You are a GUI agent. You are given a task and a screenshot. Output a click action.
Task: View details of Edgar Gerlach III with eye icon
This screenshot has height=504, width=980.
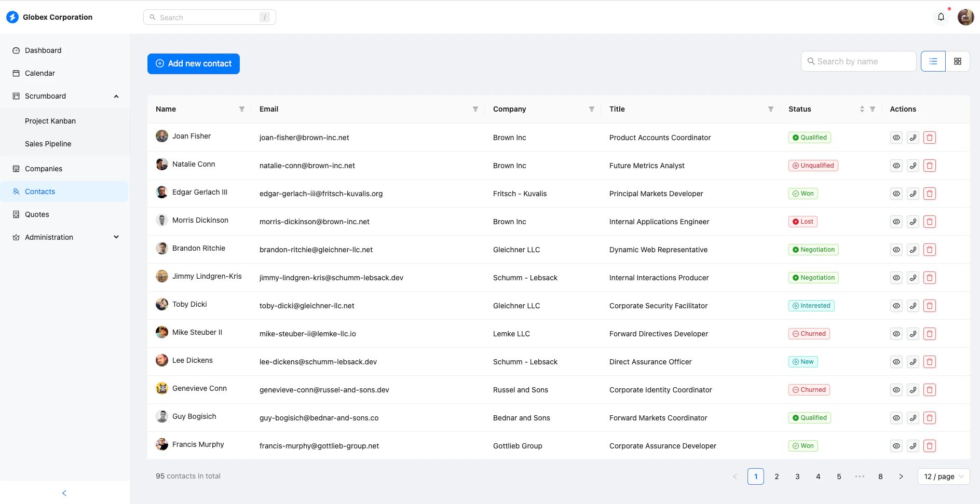896,193
